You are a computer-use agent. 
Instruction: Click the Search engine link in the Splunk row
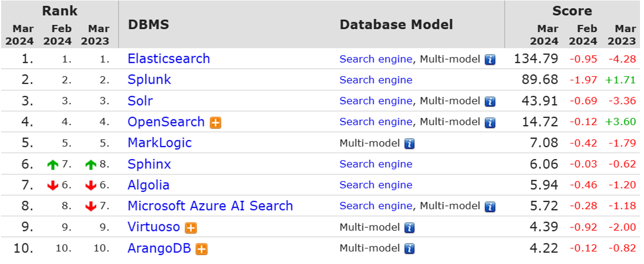[x=376, y=80]
